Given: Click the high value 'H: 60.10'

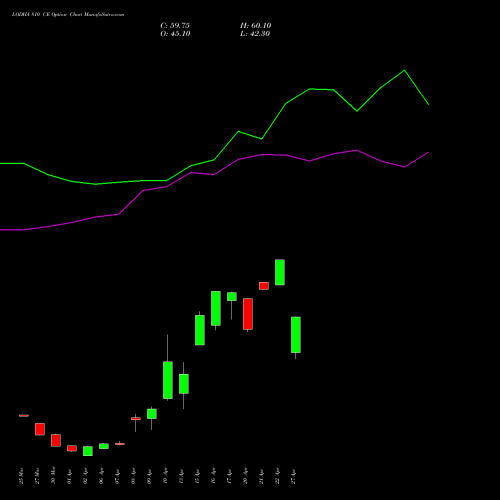Looking at the screenshot, I should coord(255,26).
